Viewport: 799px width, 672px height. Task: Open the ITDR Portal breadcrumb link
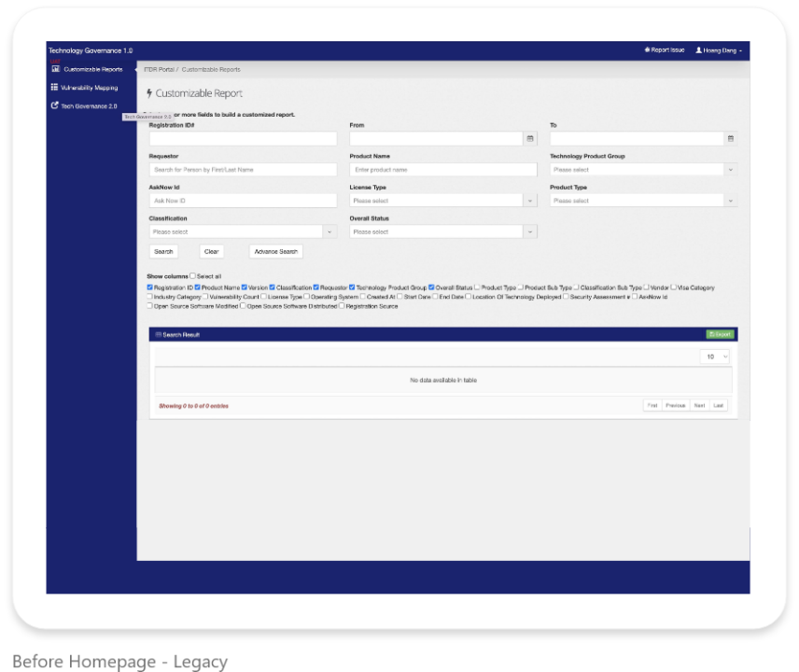pos(159,69)
